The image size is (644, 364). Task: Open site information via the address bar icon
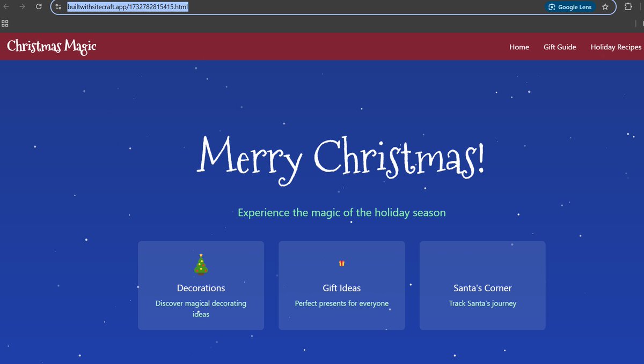tap(57, 6)
